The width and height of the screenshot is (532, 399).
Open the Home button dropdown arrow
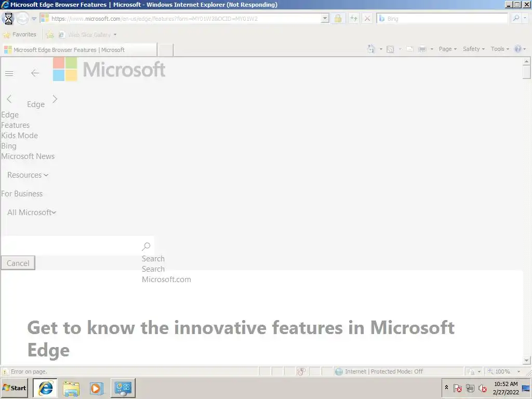[x=381, y=49]
